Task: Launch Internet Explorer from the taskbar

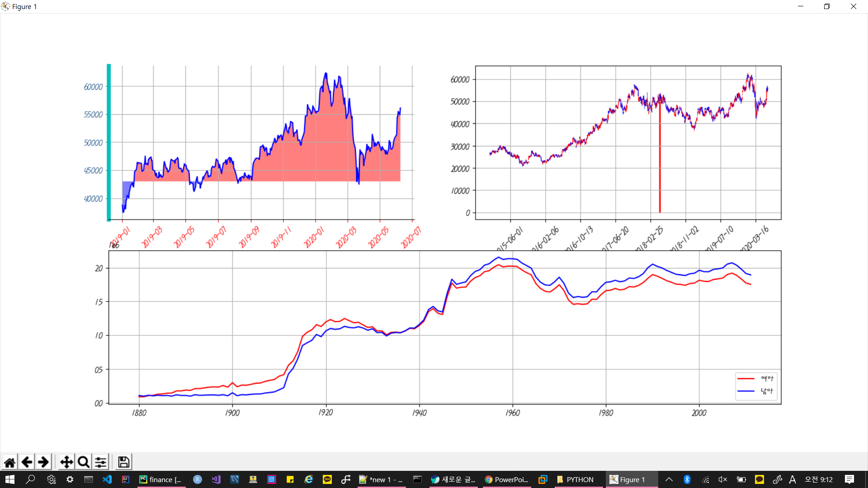Action: click(x=309, y=479)
